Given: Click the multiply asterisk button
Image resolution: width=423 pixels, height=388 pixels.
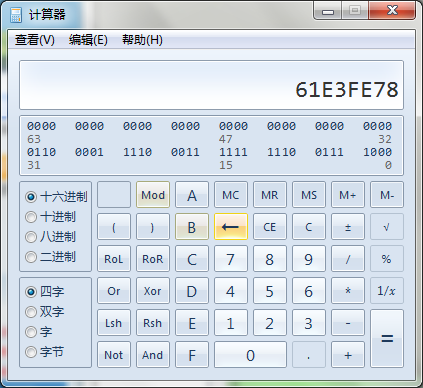Looking at the screenshot, I should [x=348, y=291].
